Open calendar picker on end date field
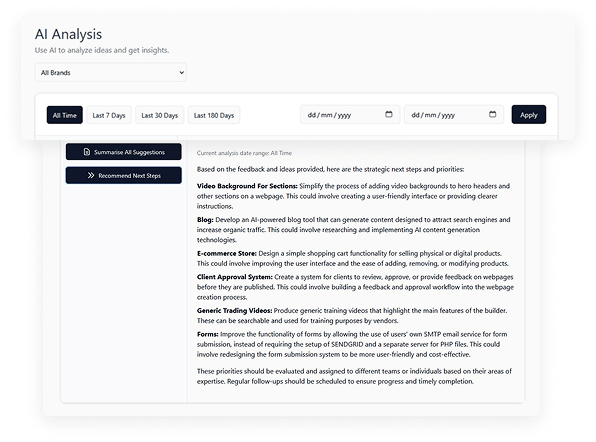 [x=492, y=114]
